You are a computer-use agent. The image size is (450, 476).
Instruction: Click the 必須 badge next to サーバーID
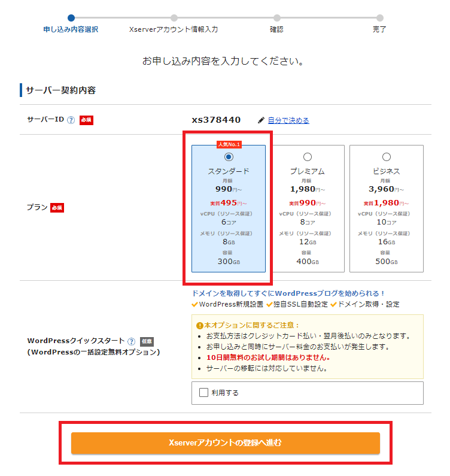tap(87, 120)
